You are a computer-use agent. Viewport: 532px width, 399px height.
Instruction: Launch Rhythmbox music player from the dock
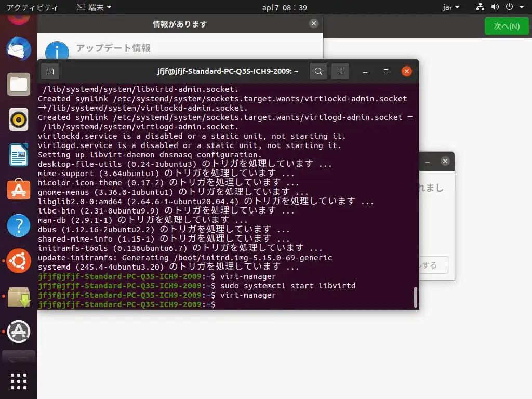[x=19, y=119]
